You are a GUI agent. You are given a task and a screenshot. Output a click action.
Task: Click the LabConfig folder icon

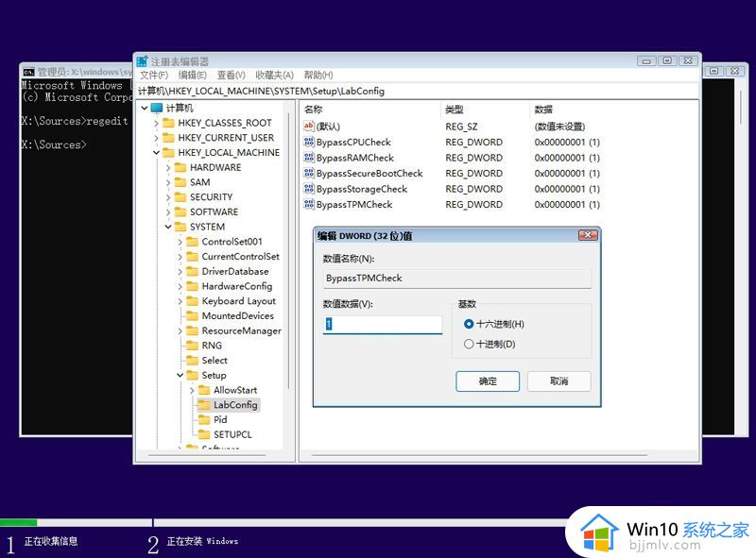point(204,405)
